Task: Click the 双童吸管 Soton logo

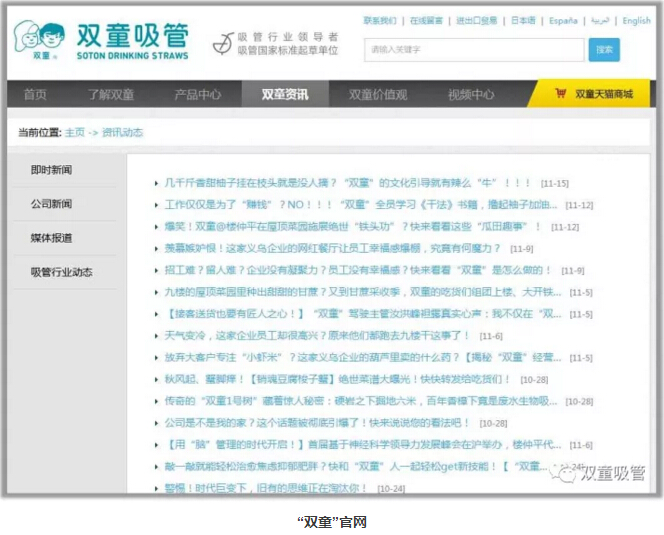Action: coord(100,41)
